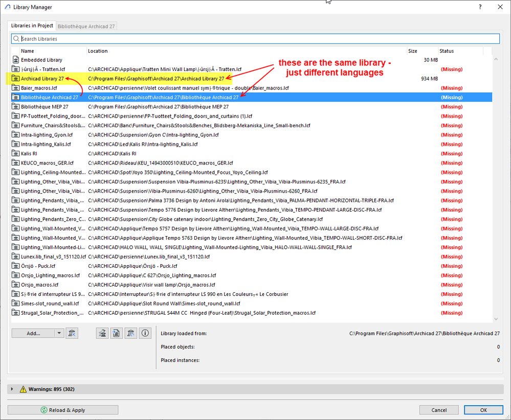511x420 pixels.
Task: Select Furniture_Chairs&Stools&... library row
Action: point(252,125)
